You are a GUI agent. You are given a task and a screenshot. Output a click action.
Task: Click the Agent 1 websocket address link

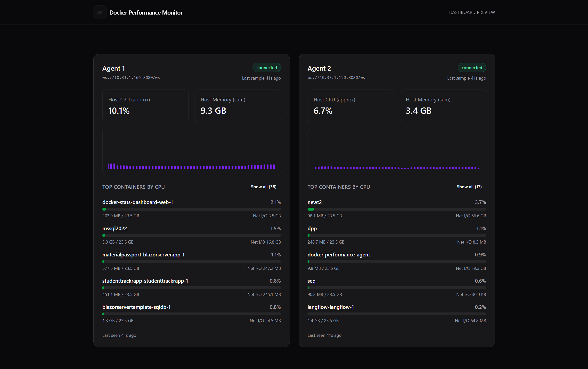(x=131, y=78)
